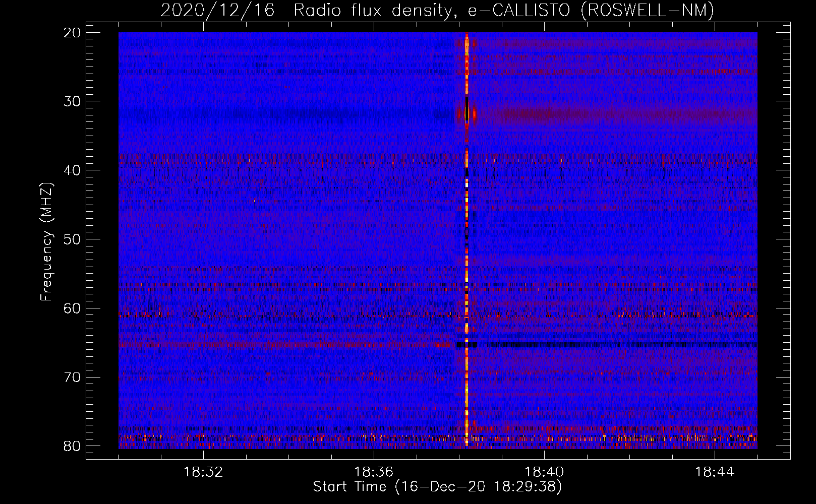Click the 20 MHz frequency tick label

click(x=72, y=33)
